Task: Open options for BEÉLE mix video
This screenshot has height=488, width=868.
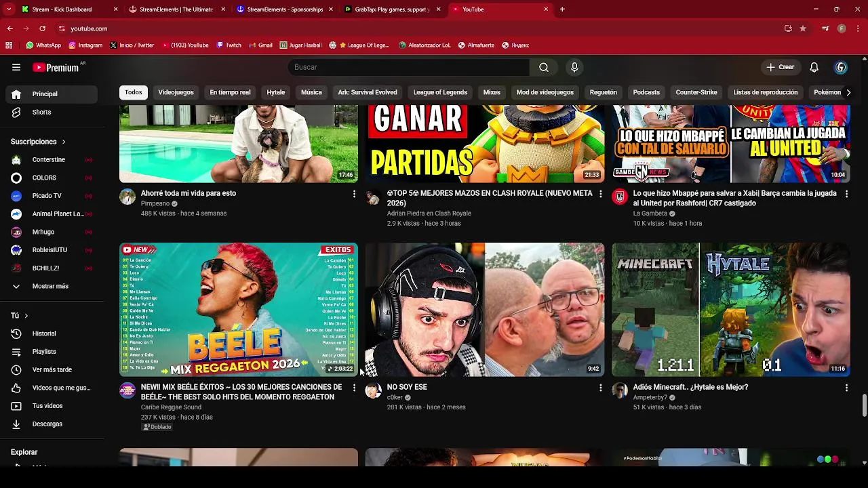Action: pos(353,388)
